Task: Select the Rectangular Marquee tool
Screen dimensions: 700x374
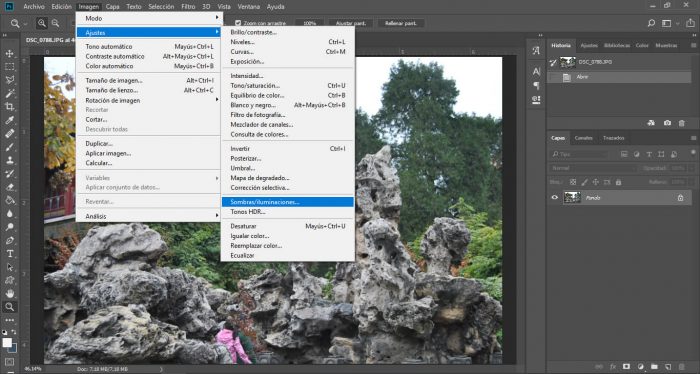Action: tap(9, 67)
